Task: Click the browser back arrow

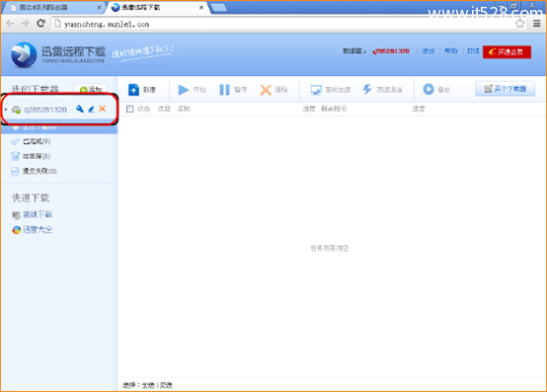Action: click(x=10, y=24)
